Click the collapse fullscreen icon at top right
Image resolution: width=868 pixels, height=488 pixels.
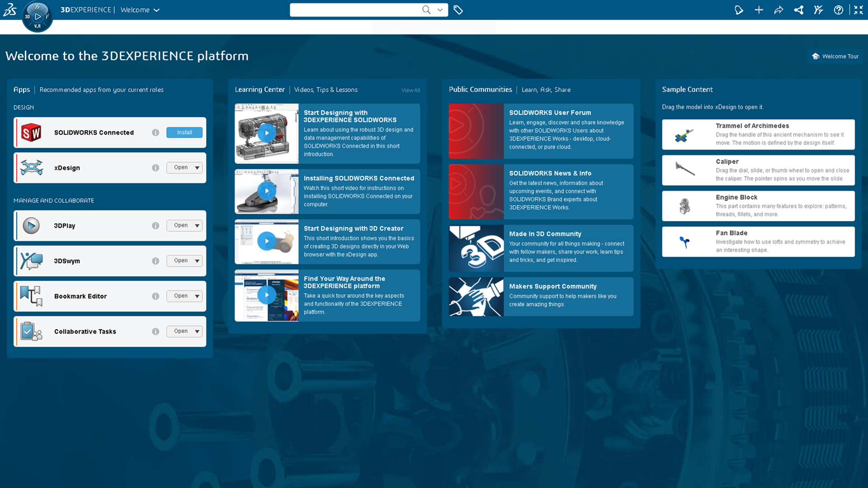coord(858,10)
